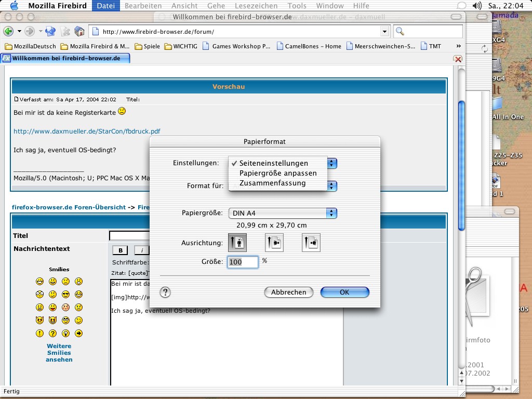Open the WICHTIG bookmark folder
This screenshot has width=532, height=399.
(181, 46)
